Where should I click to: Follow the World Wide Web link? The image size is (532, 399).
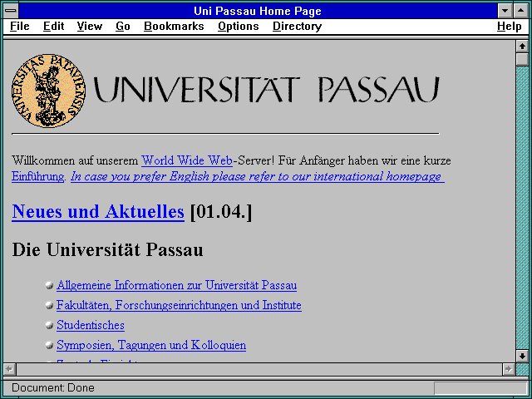(x=187, y=160)
